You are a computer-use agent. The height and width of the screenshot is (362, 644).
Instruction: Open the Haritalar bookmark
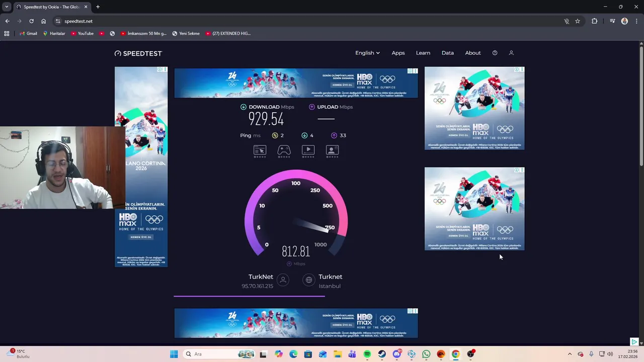[x=54, y=33]
